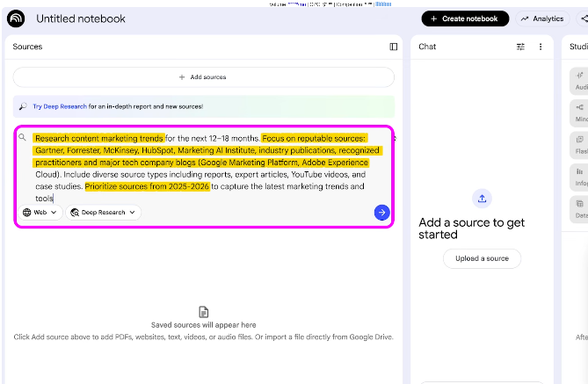Screen dimensions: 588x384
Task: Click the Sources panel heading
Action: click(x=27, y=47)
